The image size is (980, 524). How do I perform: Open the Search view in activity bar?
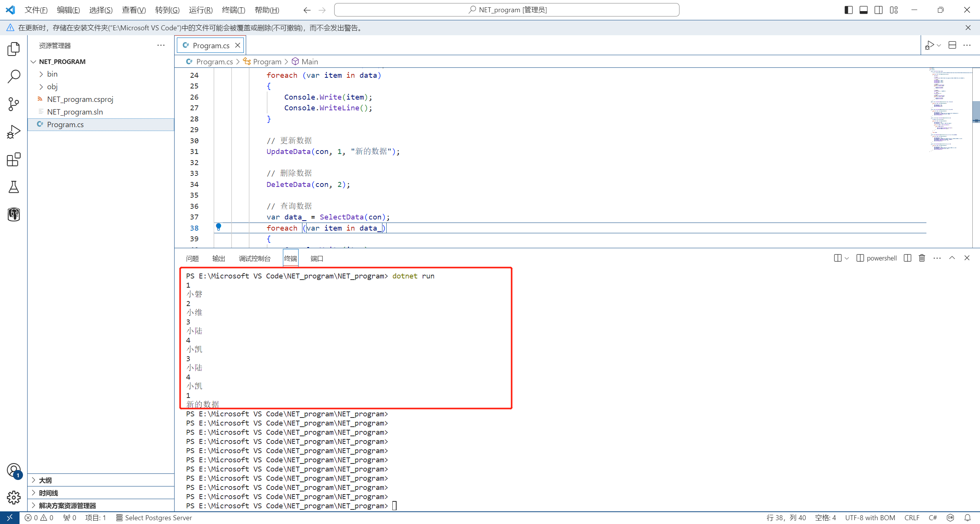(14, 76)
